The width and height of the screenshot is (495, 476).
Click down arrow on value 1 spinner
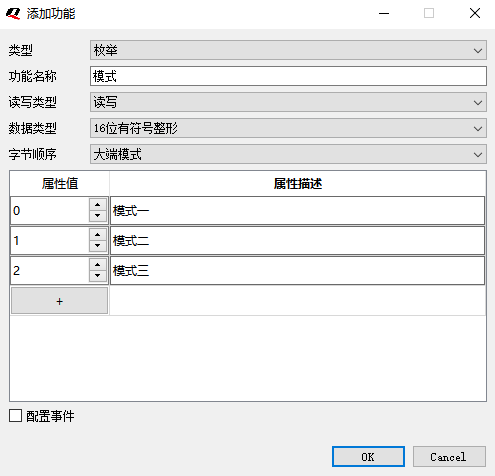tap(98, 246)
